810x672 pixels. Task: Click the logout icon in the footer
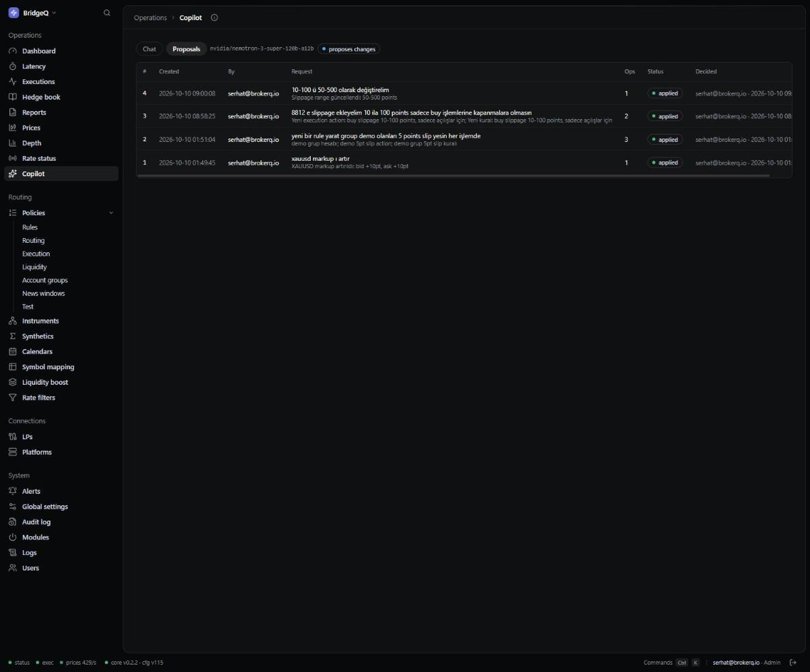tap(793, 663)
